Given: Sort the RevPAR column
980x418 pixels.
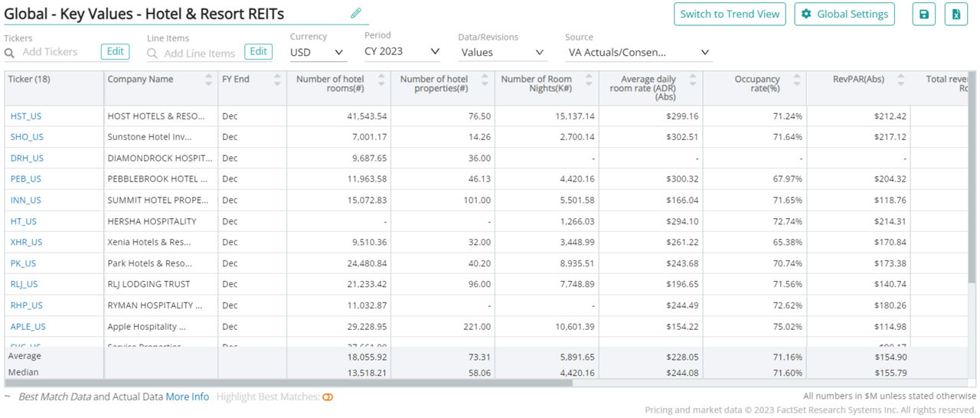Looking at the screenshot, I should (x=900, y=80).
